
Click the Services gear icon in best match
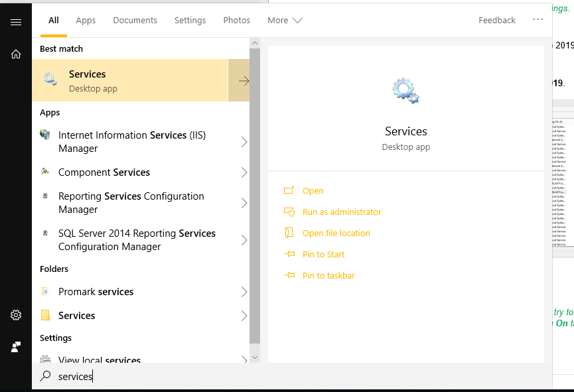[50, 80]
